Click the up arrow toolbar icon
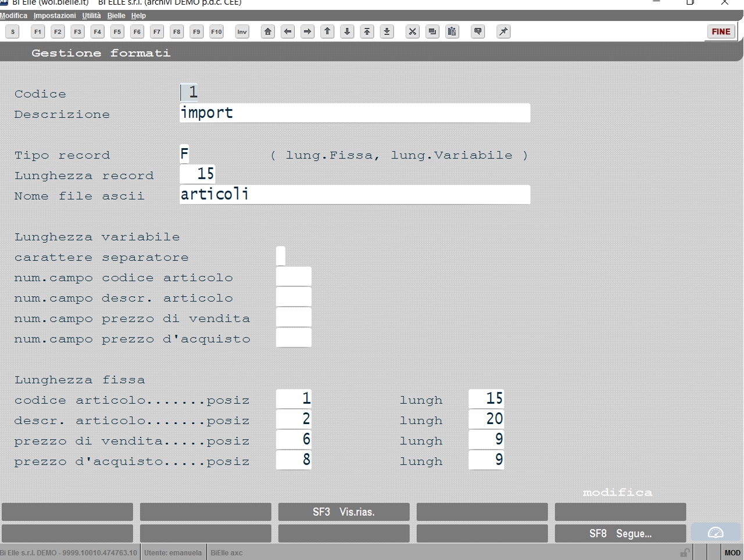This screenshot has height=560, width=744. tap(327, 32)
